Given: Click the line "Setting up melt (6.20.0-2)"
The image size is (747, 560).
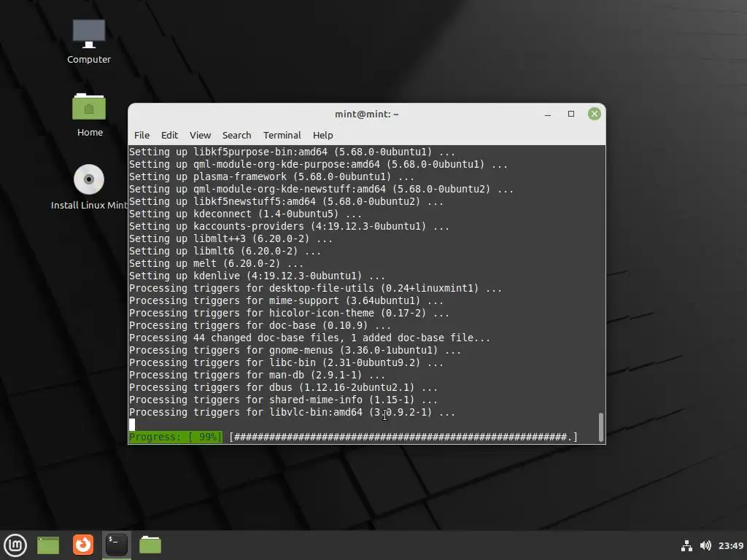Looking at the screenshot, I should point(216,263).
